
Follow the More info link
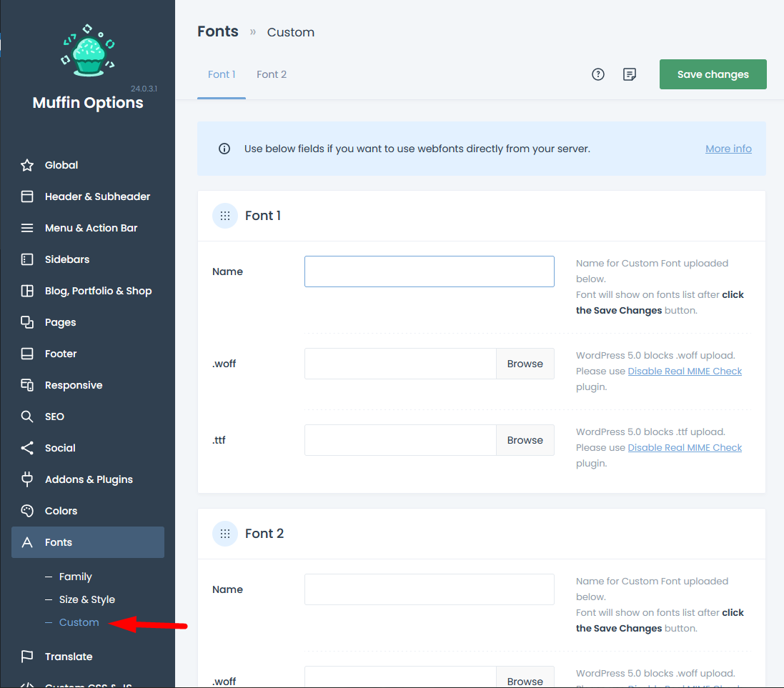(728, 149)
